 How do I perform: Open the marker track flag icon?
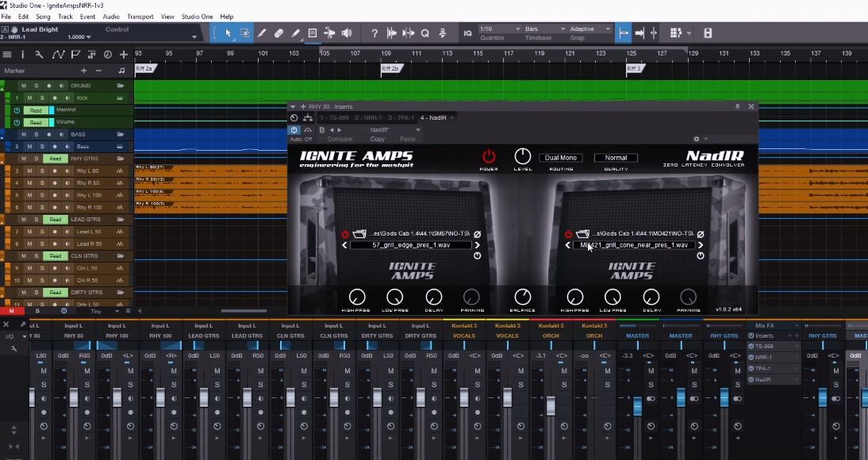tap(75, 54)
